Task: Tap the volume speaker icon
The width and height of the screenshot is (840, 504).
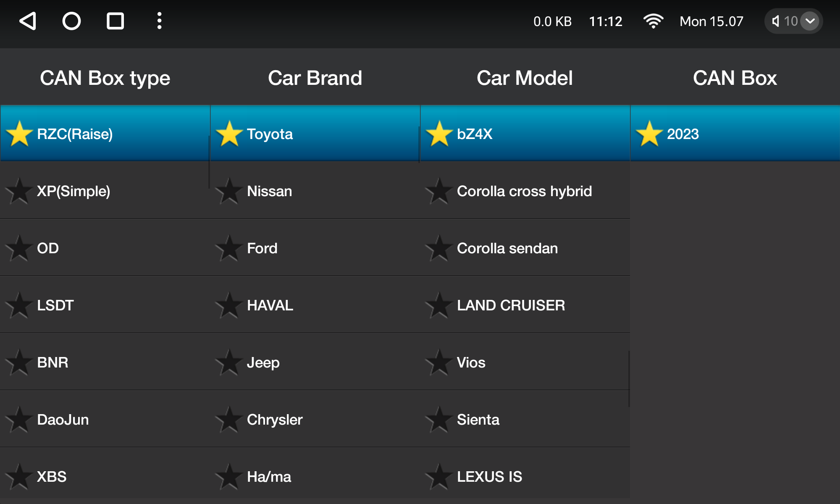Action: (775, 21)
